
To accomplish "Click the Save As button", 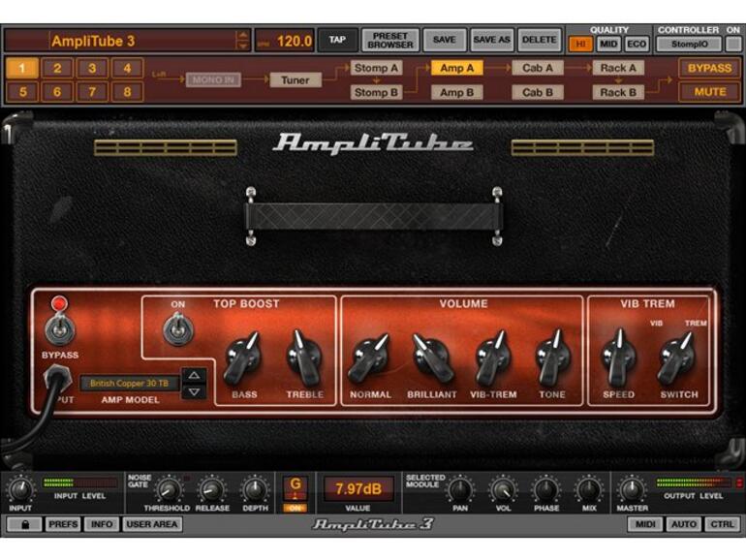I will point(491,40).
